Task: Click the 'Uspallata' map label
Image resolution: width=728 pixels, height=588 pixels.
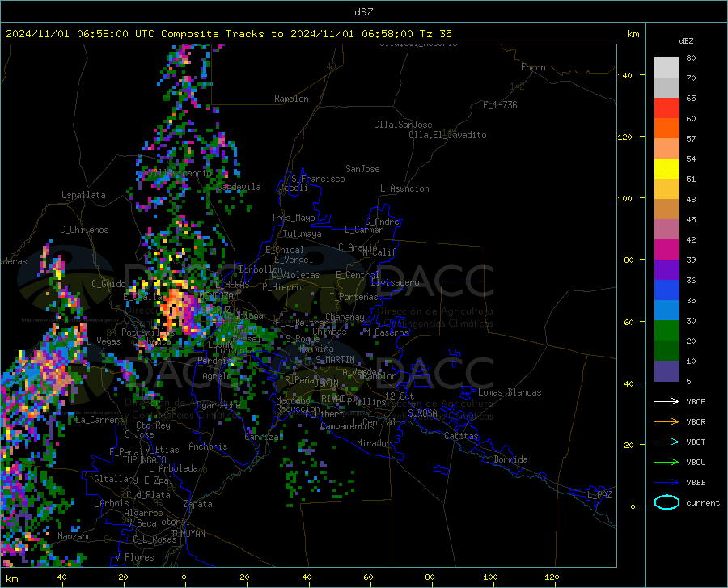Action: [83, 195]
